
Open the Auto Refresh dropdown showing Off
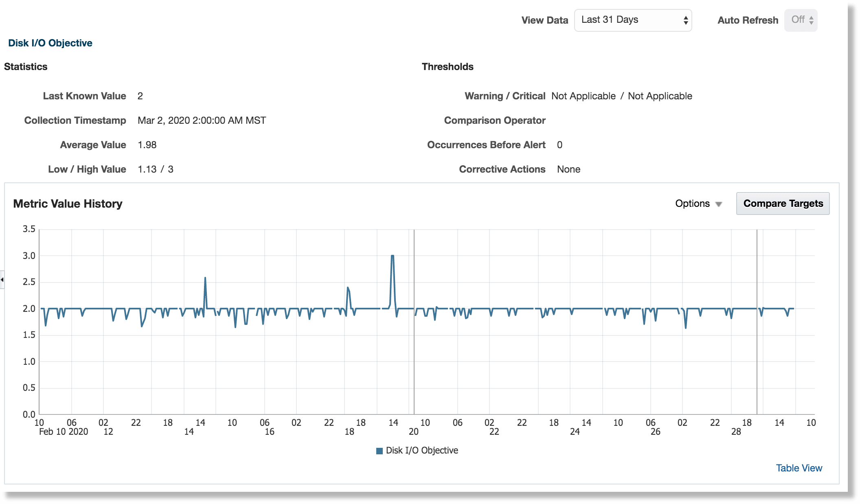click(x=801, y=20)
